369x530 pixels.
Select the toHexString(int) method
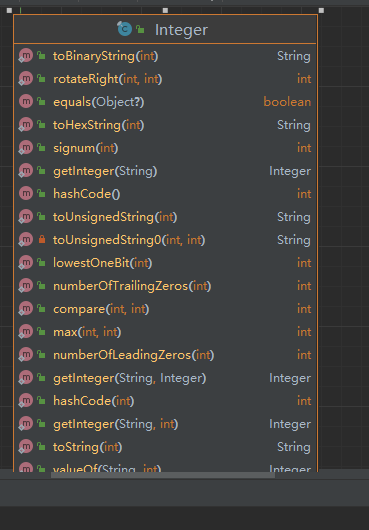[x=99, y=125]
